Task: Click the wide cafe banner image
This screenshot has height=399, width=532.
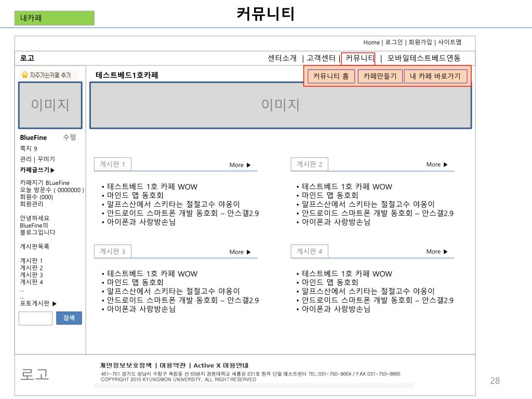Action: [281, 105]
